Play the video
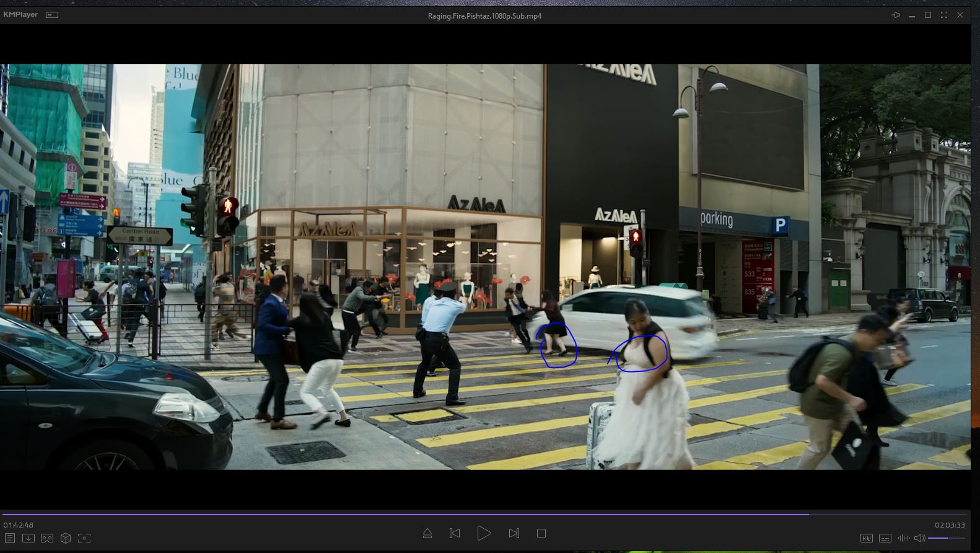This screenshot has height=553, width=980. pyautogui.click(x=484, y=533)
